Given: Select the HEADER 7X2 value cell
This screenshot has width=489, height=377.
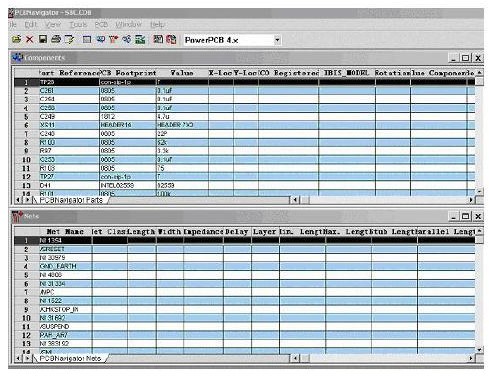Looking at the screenshot, I should pos(182,125).
